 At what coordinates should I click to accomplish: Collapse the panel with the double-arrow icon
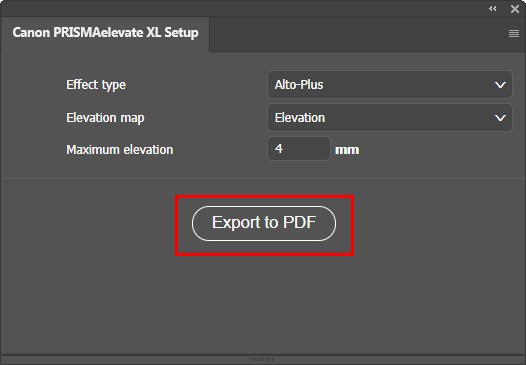pyautogui.click(x=492, y=9)
